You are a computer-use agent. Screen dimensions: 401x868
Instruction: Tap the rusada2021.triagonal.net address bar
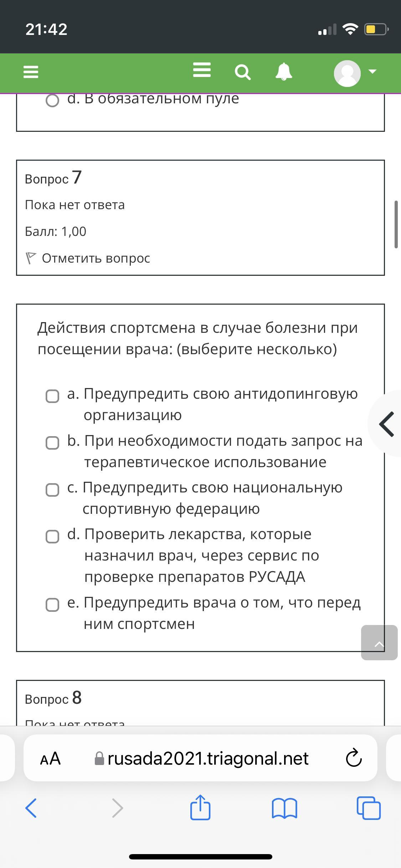point(207,759)
